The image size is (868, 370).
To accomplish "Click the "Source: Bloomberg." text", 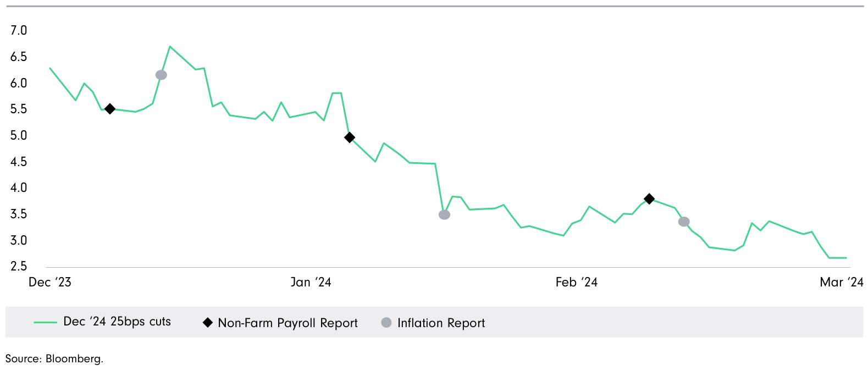I will (x=54, y=359).
